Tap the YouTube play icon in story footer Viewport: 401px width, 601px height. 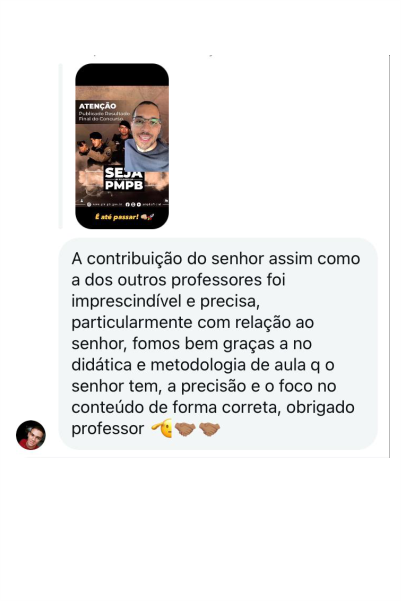[139, 205]
